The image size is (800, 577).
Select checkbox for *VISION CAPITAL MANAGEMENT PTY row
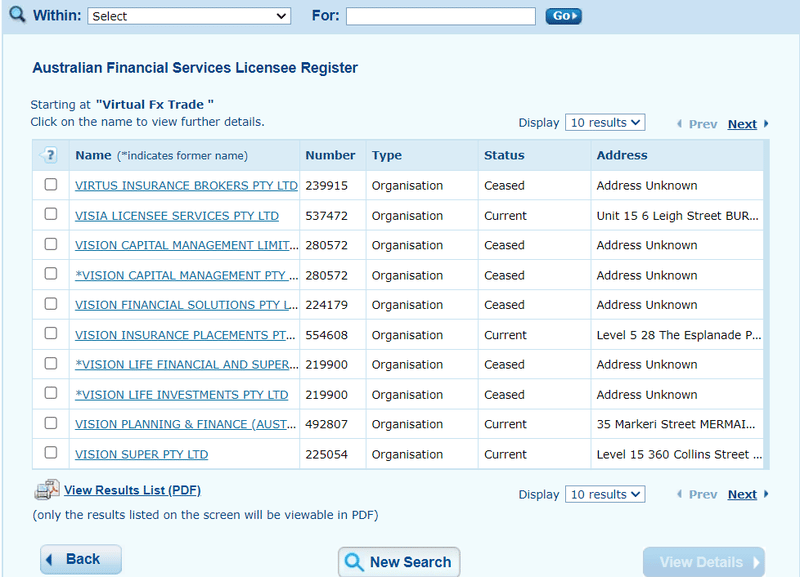[51, 273]
